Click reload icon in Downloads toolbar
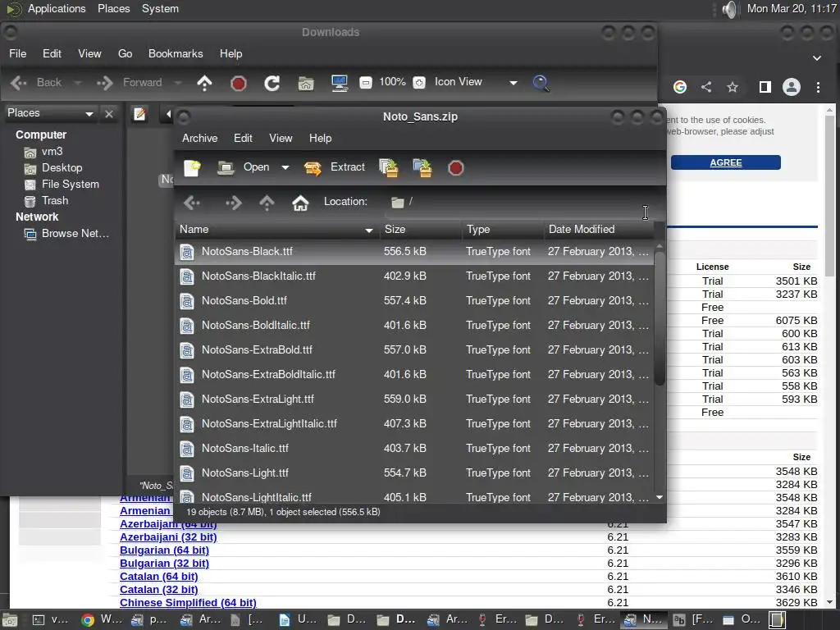 [272, 83]
